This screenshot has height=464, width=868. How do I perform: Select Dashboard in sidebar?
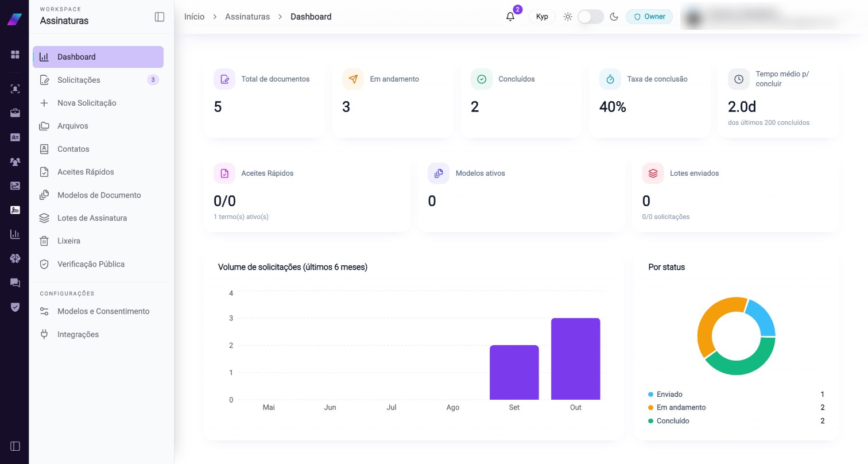tap(98, 57)
